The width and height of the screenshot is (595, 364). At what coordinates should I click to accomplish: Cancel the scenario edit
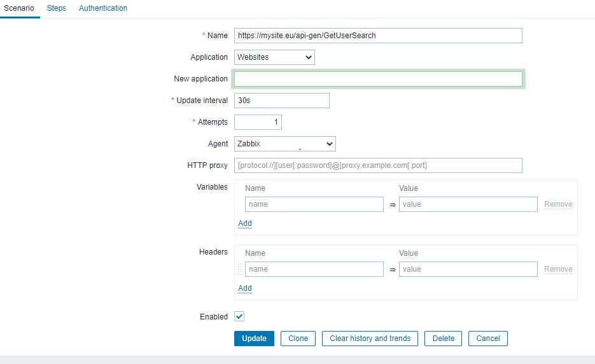[488, 339]
